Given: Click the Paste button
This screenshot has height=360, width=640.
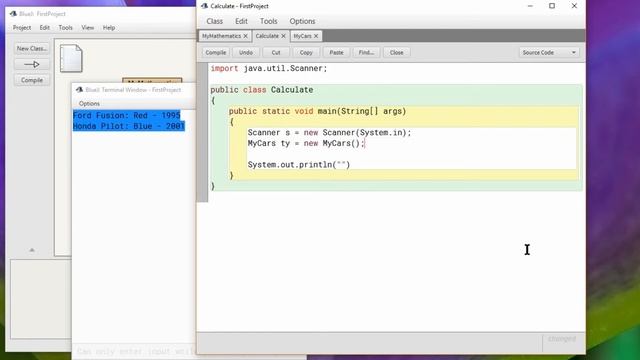Looking at the screenshot, I should point(336,52).
